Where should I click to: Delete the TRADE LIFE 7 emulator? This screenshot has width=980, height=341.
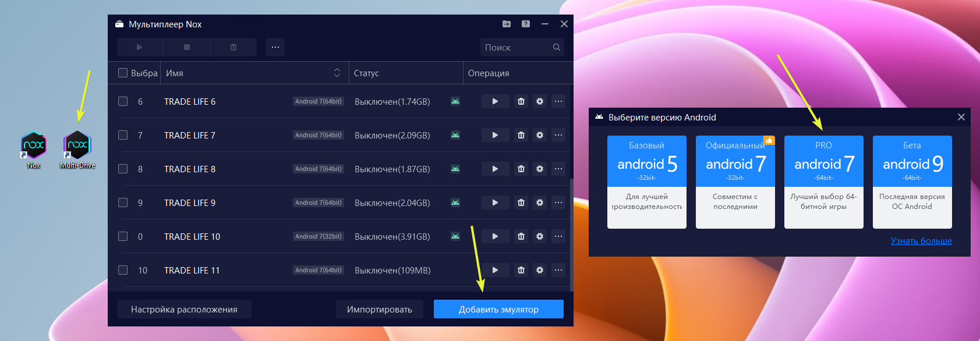tap(521, 135)
